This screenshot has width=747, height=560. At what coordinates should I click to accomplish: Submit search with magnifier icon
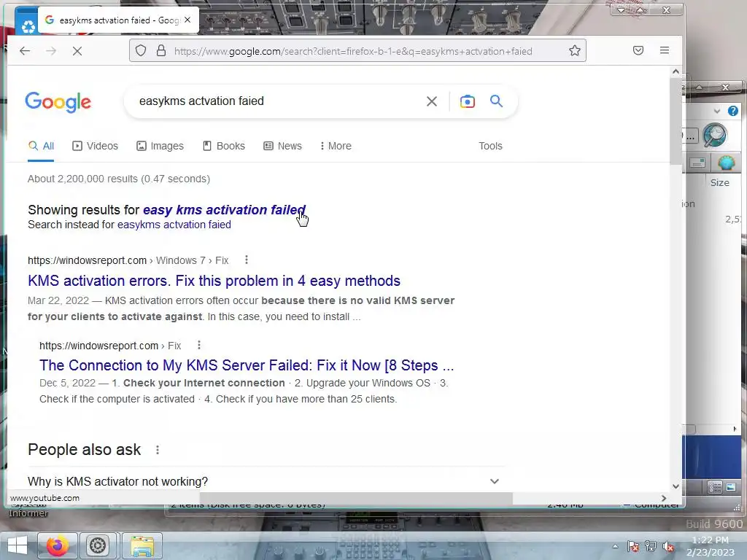click(496, 101)
